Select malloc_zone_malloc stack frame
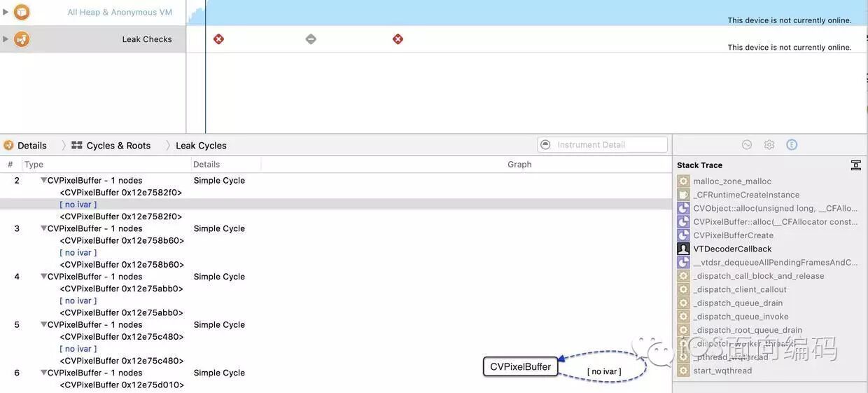Image resolution: width=868 pixels, height=393 pixels. click(x=732, y=181)
